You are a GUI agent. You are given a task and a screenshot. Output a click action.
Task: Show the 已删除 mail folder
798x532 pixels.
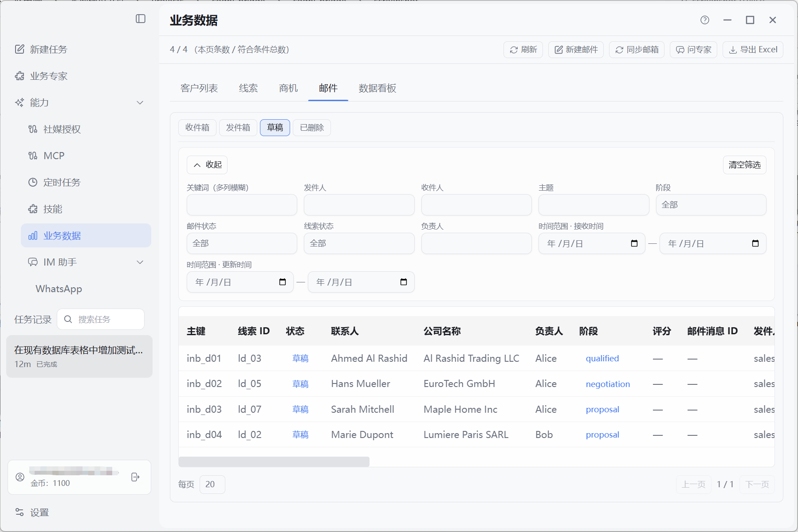click(x=312, y=128)
